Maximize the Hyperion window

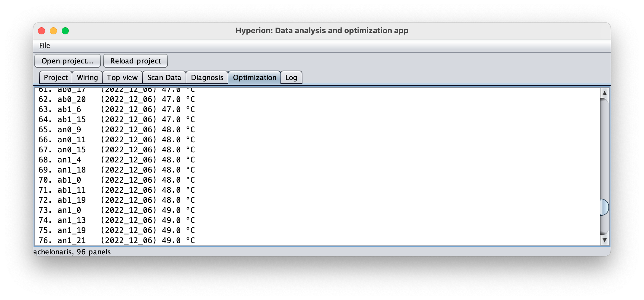tap(65, 31)
